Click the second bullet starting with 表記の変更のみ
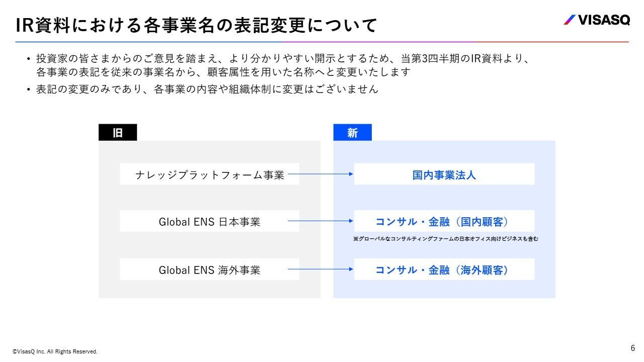 pyautogui.click(x=207, y=89)
